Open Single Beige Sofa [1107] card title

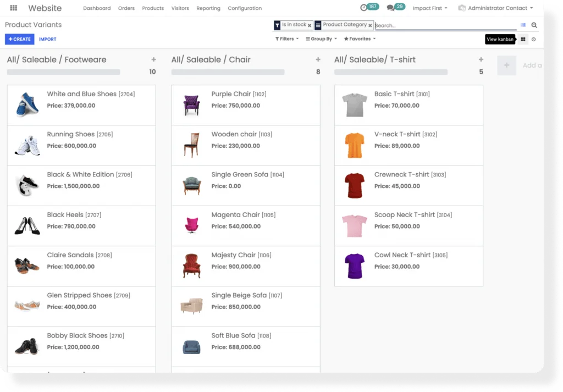pos(247,295)
